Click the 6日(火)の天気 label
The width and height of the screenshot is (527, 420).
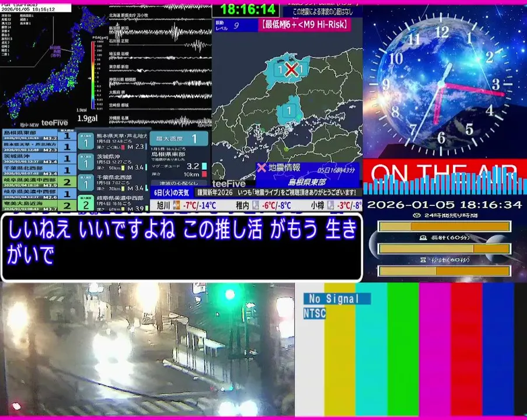point(172,193)
